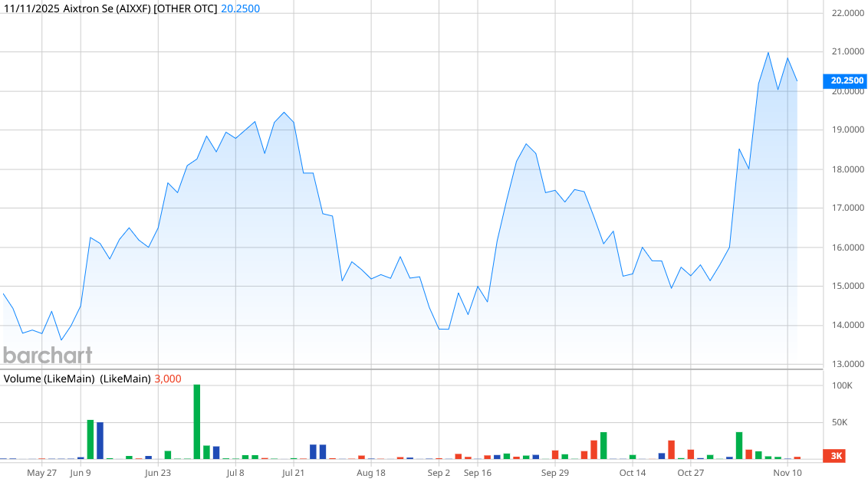The image size is (868, 482).
Task: Click the May 27 date label
Action: pos(42,473)
